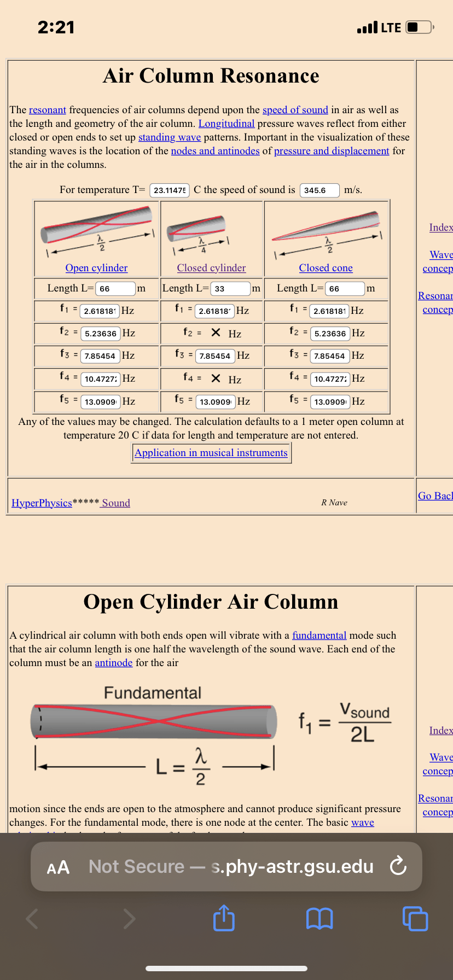
Task: Tap the Safari share icon
Action: tap(224, 918)
